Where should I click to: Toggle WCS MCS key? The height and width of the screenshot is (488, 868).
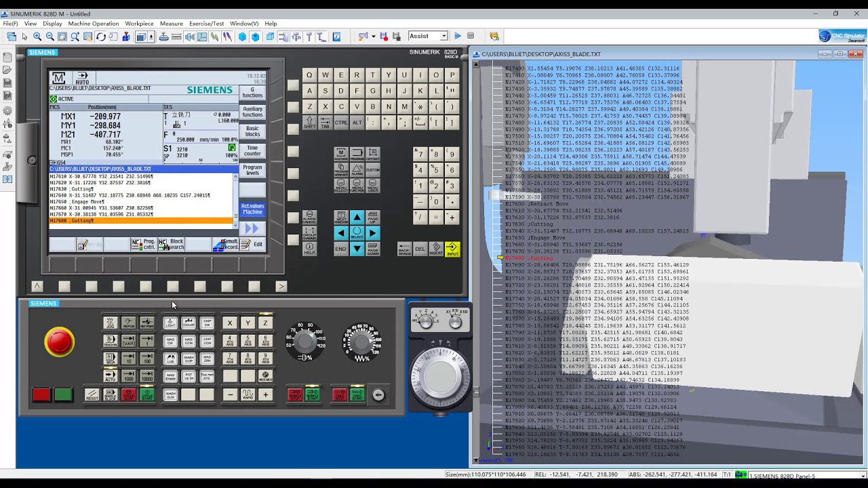point(266,376)
